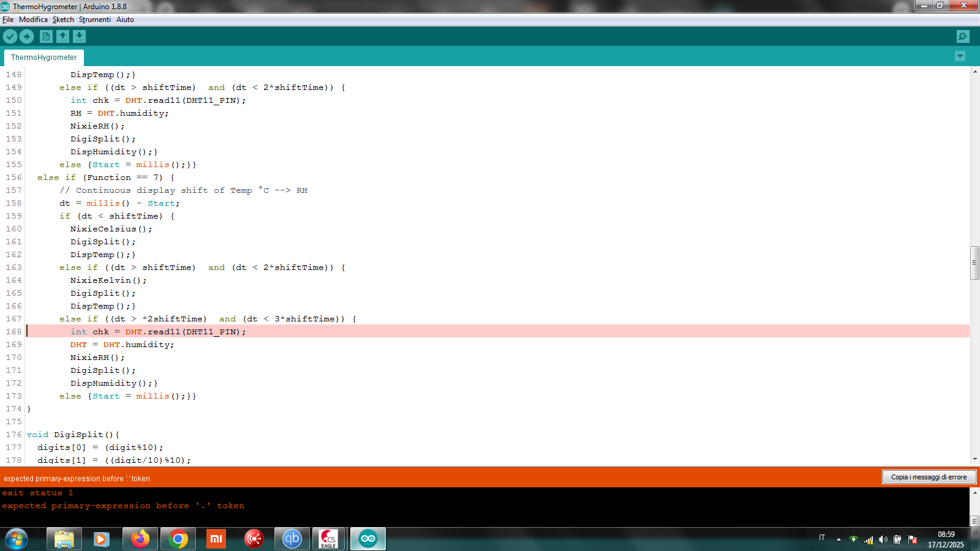Show hidden system tray icons
The image size is (980, 551).
(839, 539)
